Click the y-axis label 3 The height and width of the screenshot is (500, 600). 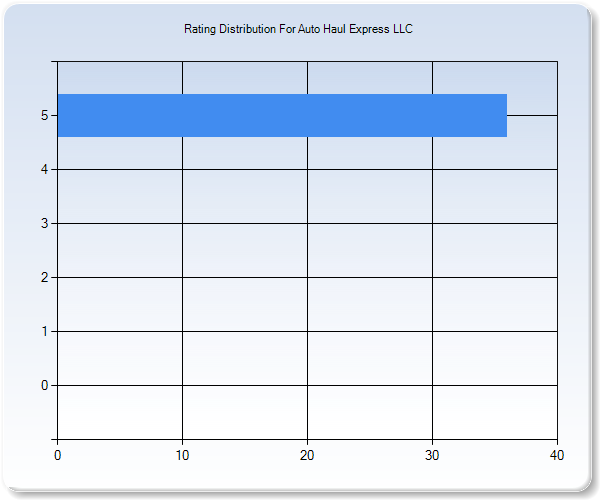click(44, 223)
